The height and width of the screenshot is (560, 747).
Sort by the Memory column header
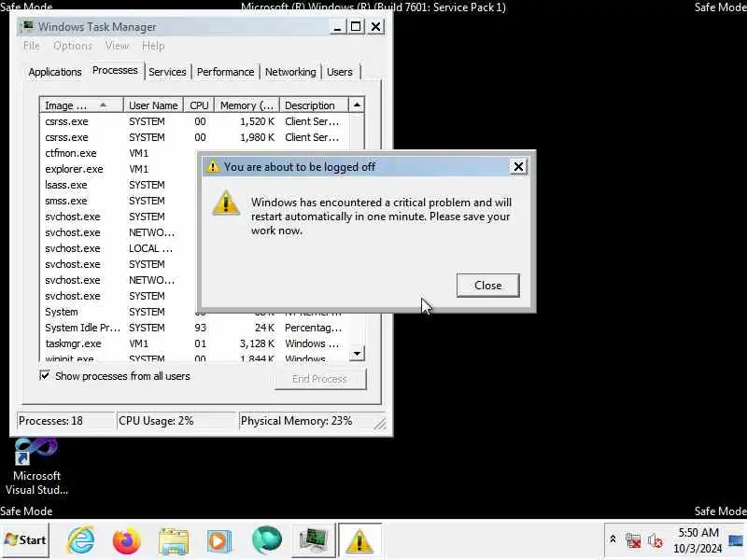(247, 105)
